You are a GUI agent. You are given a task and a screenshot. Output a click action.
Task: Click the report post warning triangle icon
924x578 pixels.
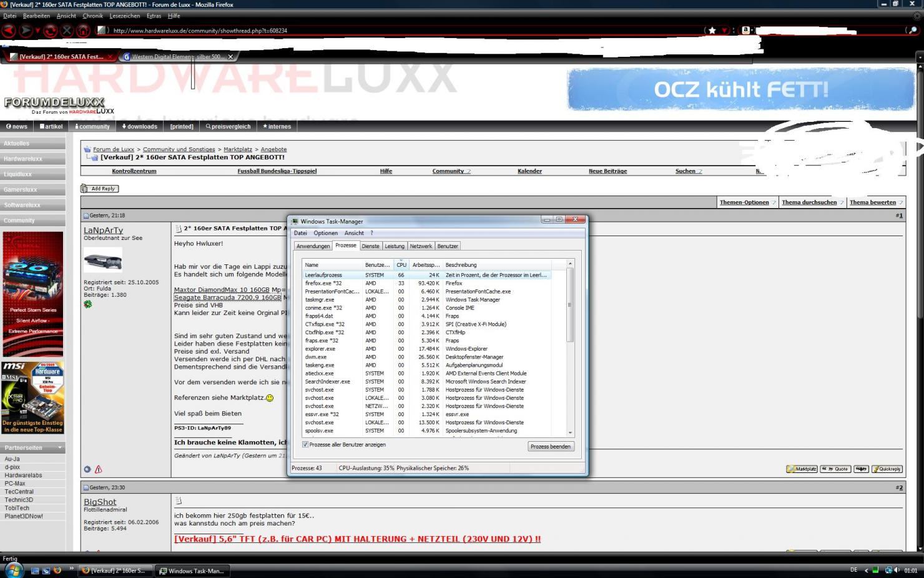pos(98,469)
